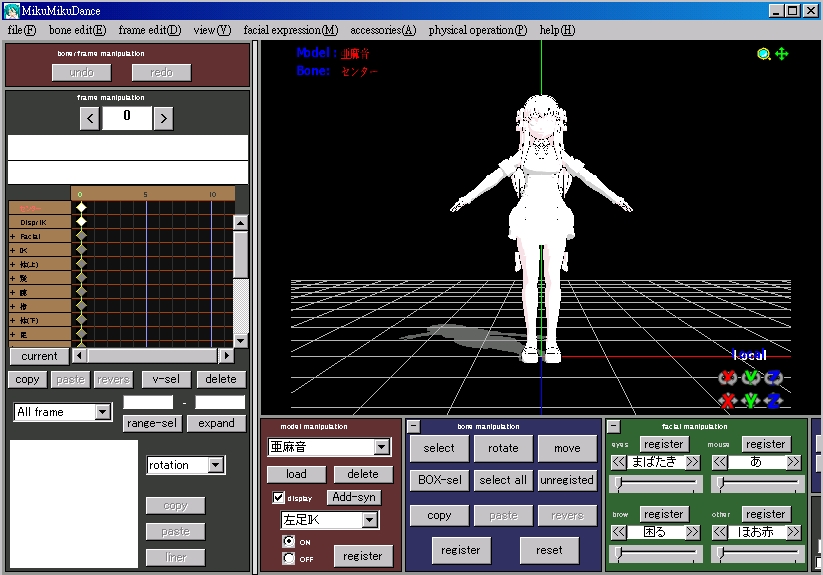
Task: Open the bone edit menu
Action: (x=78, y=30)
